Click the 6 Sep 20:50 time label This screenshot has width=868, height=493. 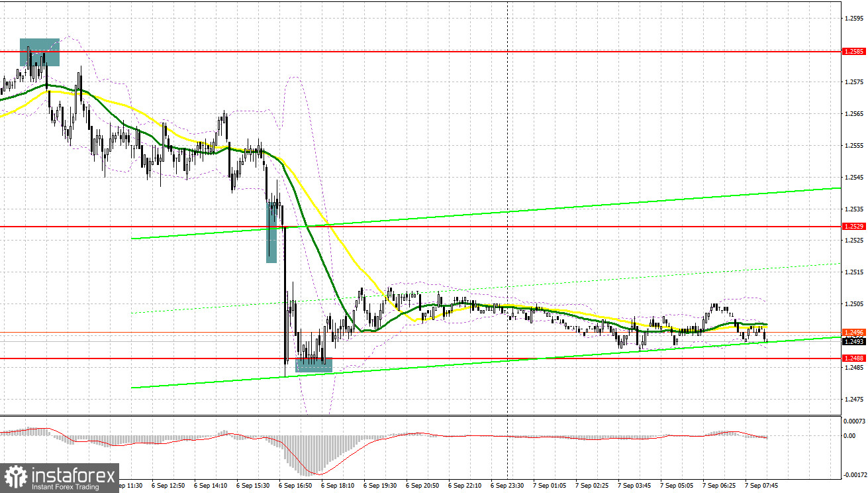pyautogui.click(x=422, y=485)
